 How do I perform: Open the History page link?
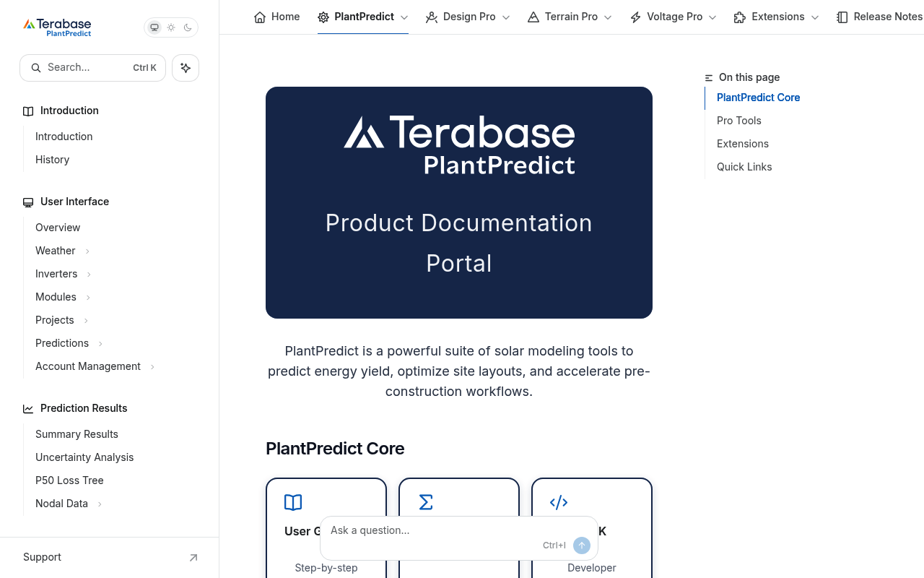[x=52, y=160]
